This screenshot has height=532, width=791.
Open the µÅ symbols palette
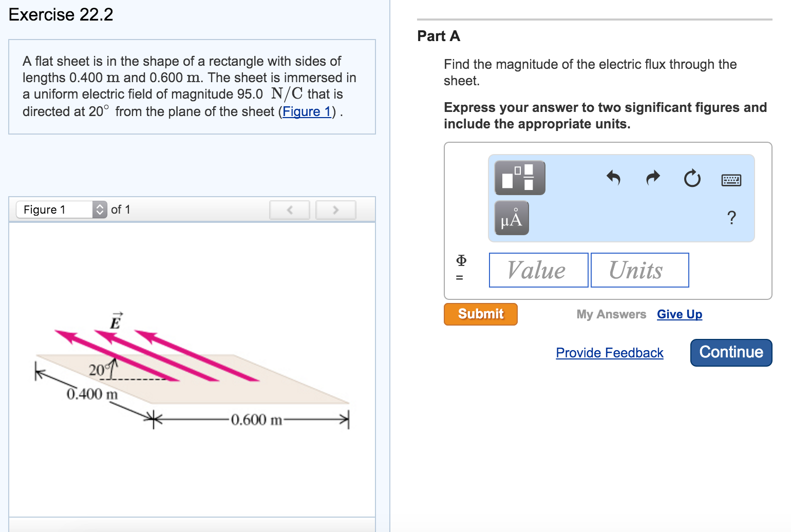point(511,218)
